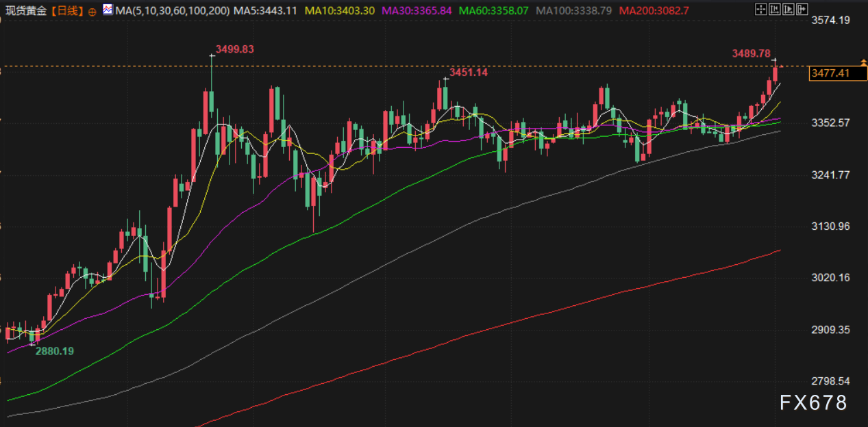868x427 pixels.
Task: Click the MA(5,10,30,60,100,200) indicator label
Action: (x=173, y=11)
